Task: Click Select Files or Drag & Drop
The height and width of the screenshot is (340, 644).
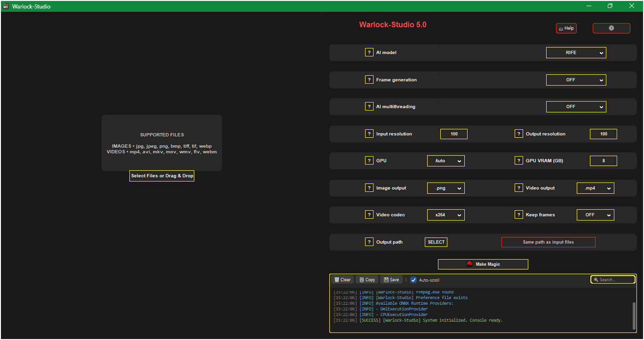Action: pos(162,176)
